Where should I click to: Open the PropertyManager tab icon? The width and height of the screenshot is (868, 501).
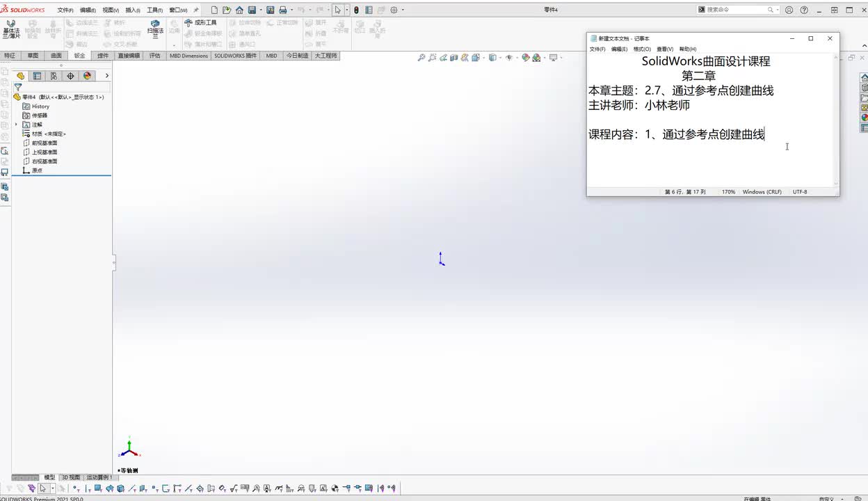point(38,76)
